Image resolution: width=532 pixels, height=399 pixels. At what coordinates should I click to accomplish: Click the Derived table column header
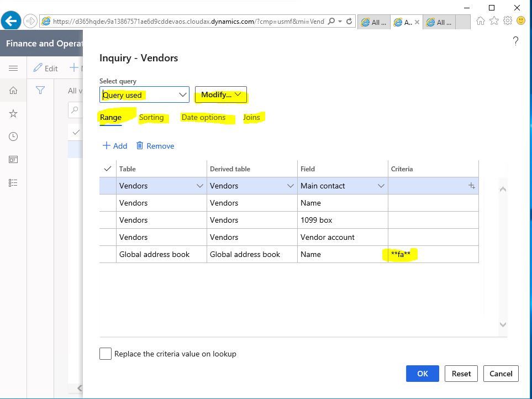pyautogui.click(x=230, y=169)
